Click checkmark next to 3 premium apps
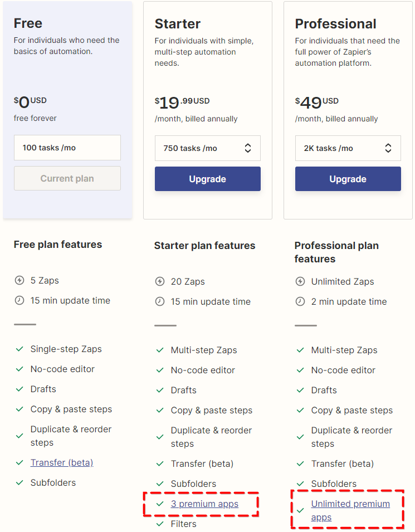 coord(160,504)
